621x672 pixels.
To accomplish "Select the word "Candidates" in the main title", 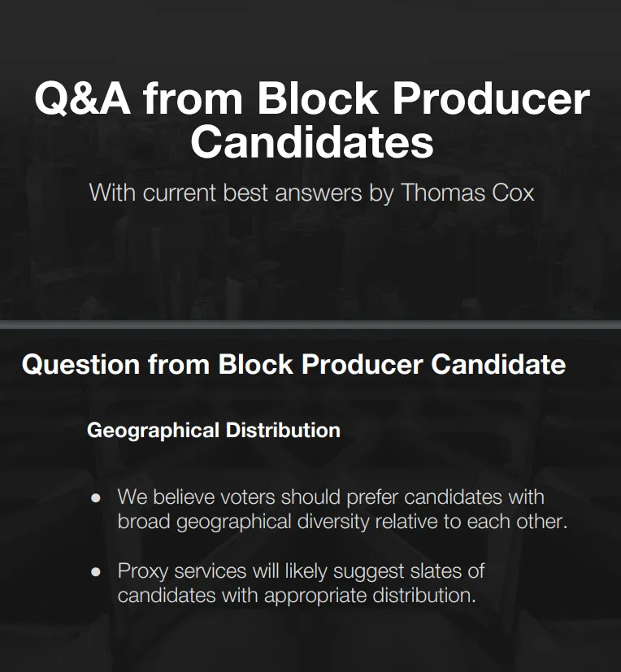I will coord(312,142).
